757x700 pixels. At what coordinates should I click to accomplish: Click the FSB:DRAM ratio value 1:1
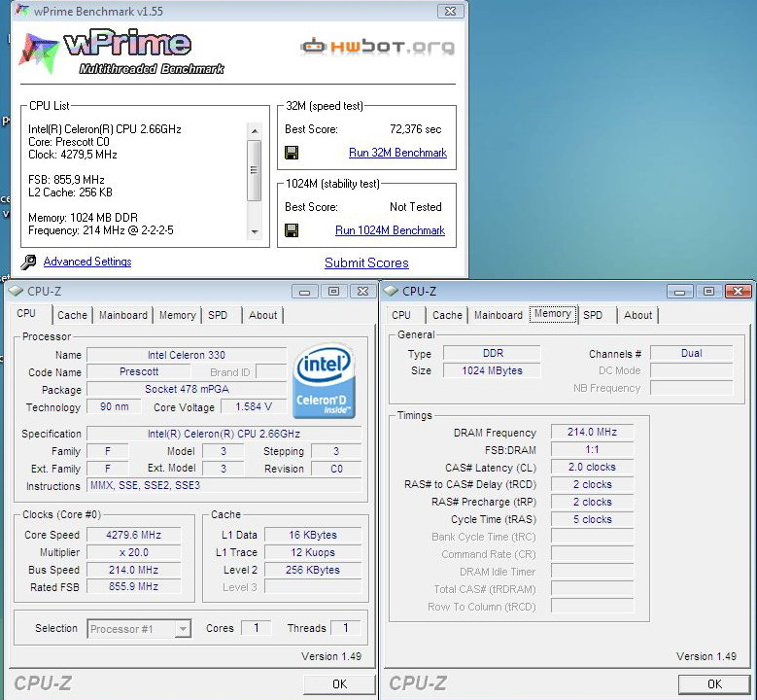tap(593, 450)
